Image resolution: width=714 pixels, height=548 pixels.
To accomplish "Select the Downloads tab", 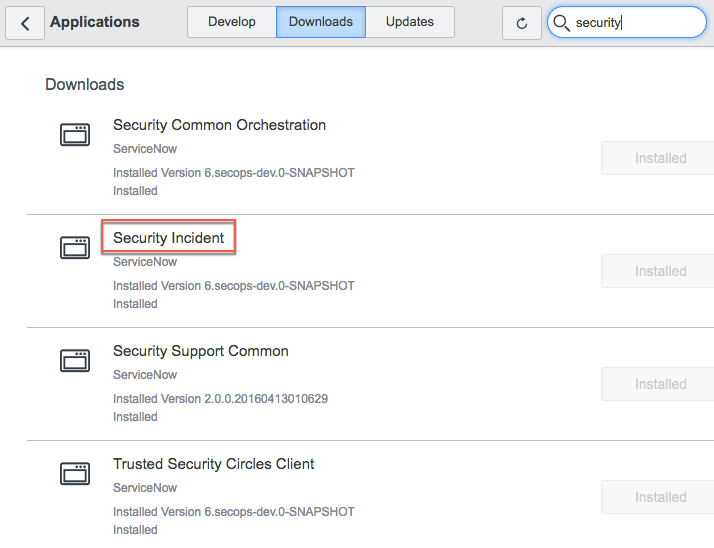I will (321, 22).
